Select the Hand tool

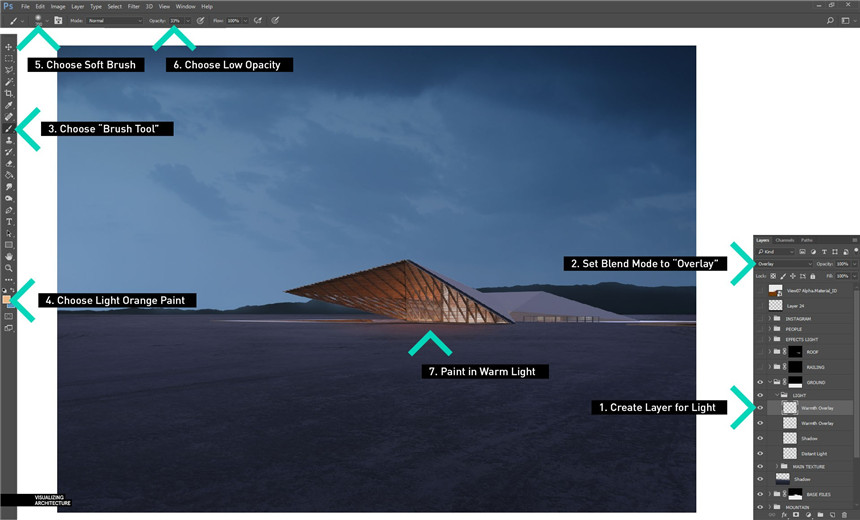[x=9, y=256]
